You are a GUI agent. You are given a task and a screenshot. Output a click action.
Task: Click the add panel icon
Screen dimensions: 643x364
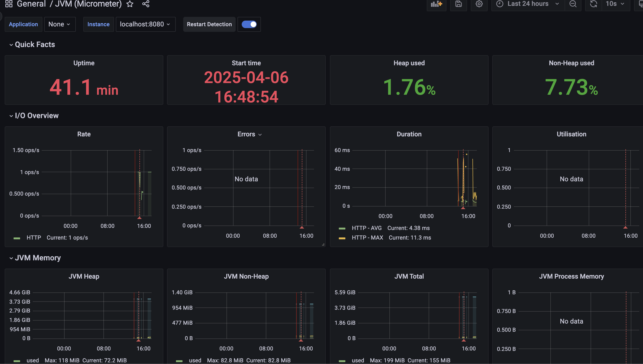click(x=436, y=4)
